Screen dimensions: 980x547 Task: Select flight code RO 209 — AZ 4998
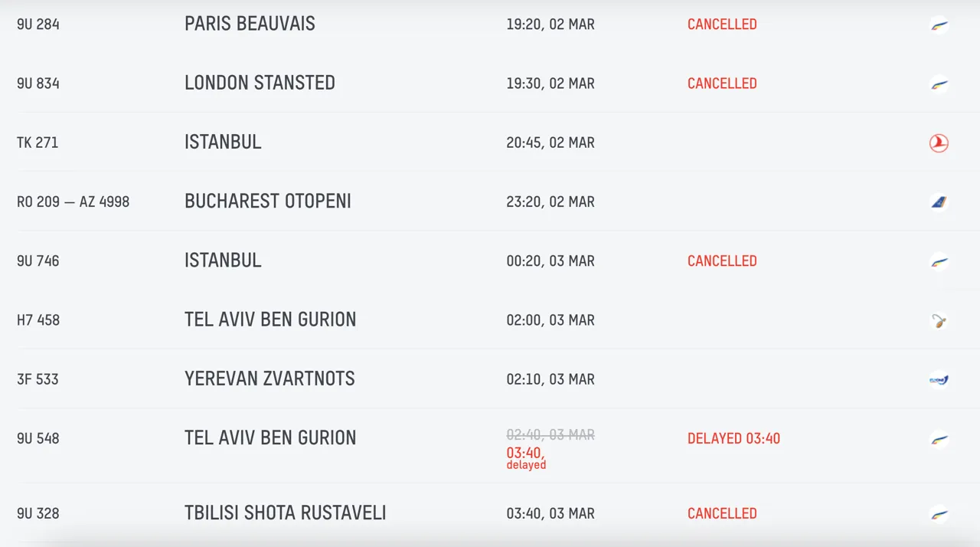(x=73, y=202)
